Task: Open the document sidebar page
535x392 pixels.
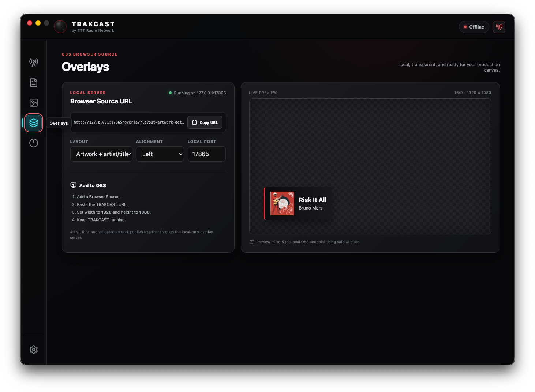Action: (x=34, y=83)
